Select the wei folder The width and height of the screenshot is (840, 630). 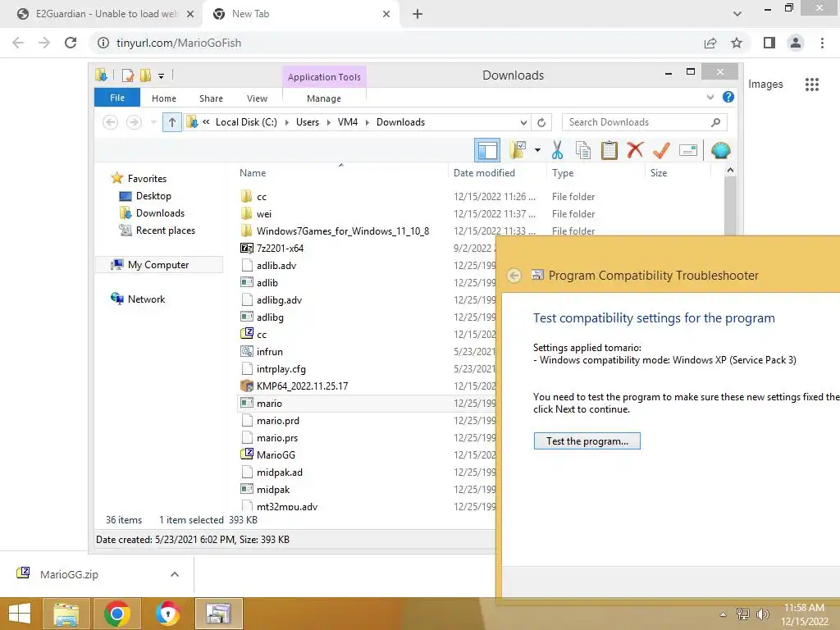pos(263,214)
